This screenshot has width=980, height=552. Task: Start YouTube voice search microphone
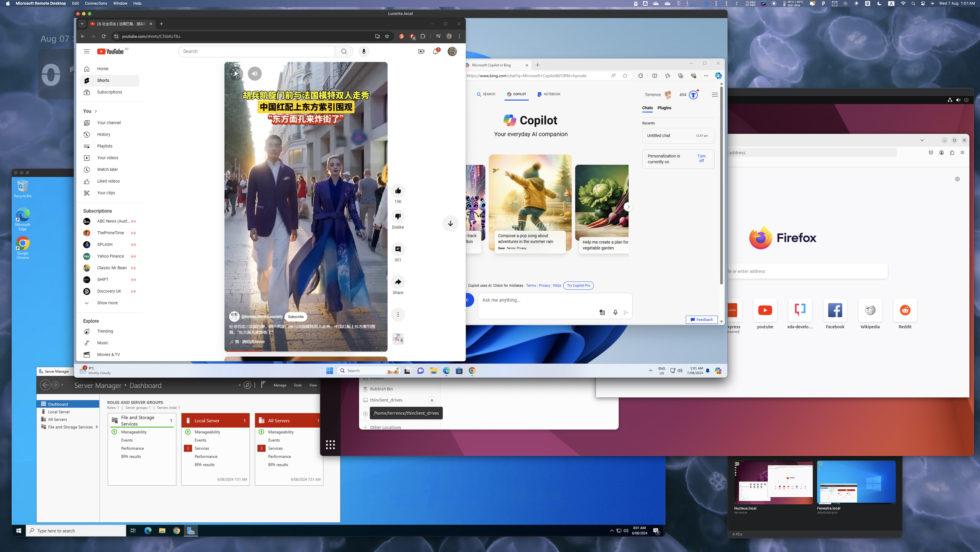click(364, 51)
